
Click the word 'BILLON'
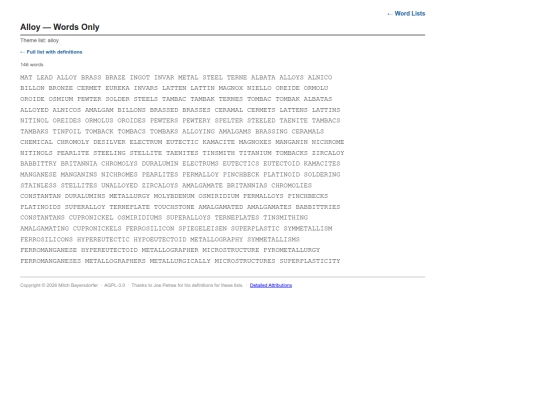pos(32,88)
